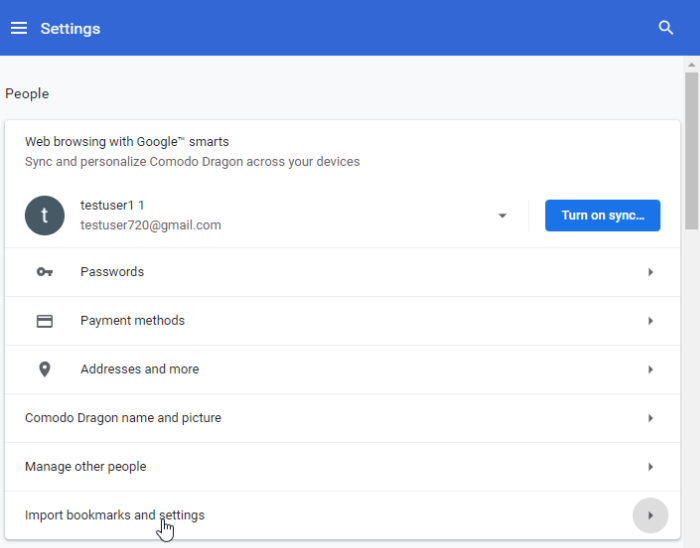Expand the account dropdown arrow
The height and width of the screenshot is (548, 700).
(x=502, y=216)
